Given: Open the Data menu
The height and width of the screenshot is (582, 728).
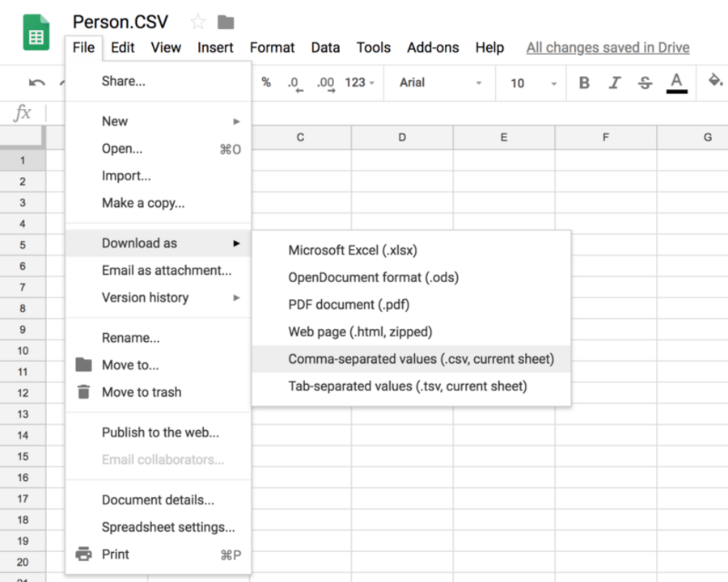Looking at the screenshot, I should click(x=325, y=48).
